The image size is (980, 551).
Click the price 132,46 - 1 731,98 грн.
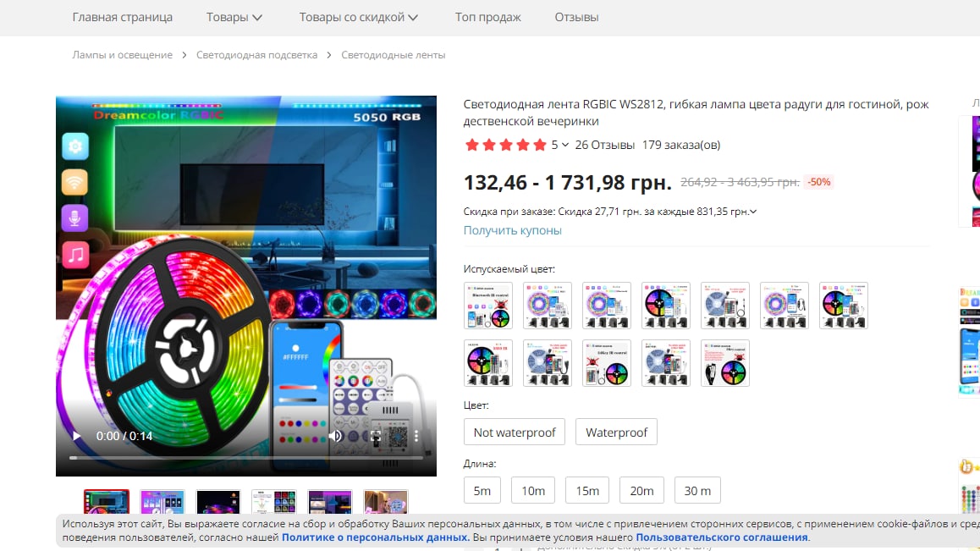(x=568, y=183)
